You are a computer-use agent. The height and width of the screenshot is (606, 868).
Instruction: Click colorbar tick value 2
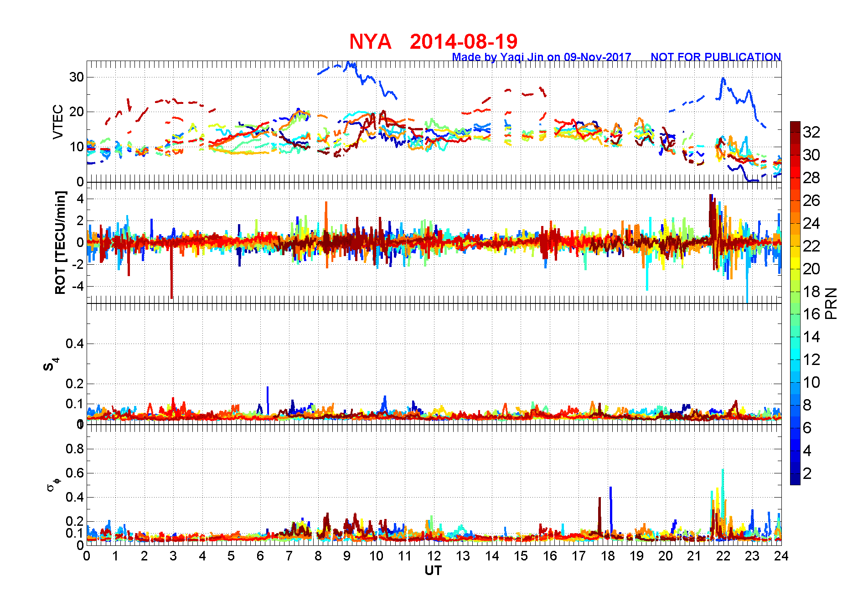pos(807,473)
